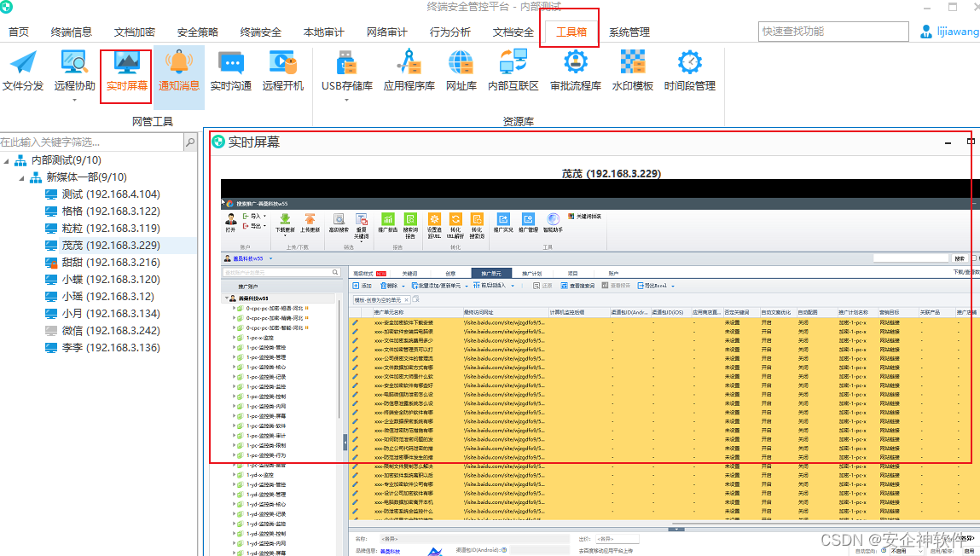980x556 pixels.
Task: Select offline terminal 微信 (192.168.3.242)
Action: pos(102,331)
